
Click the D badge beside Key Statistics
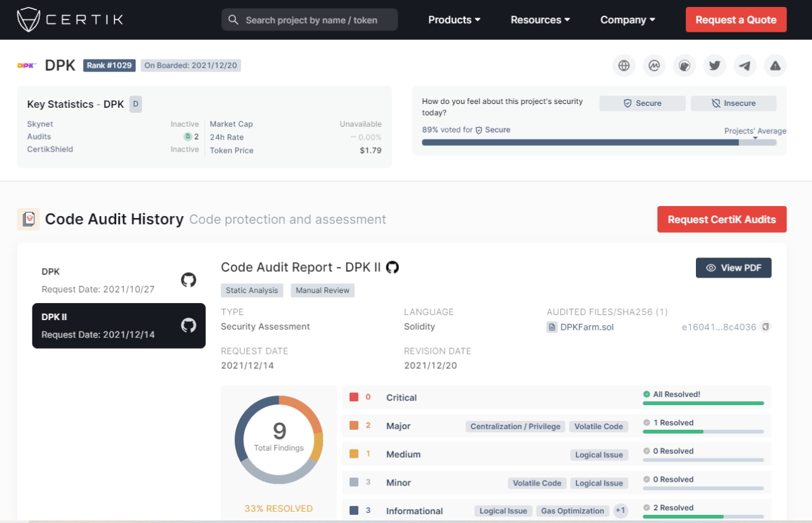(136, 104)
